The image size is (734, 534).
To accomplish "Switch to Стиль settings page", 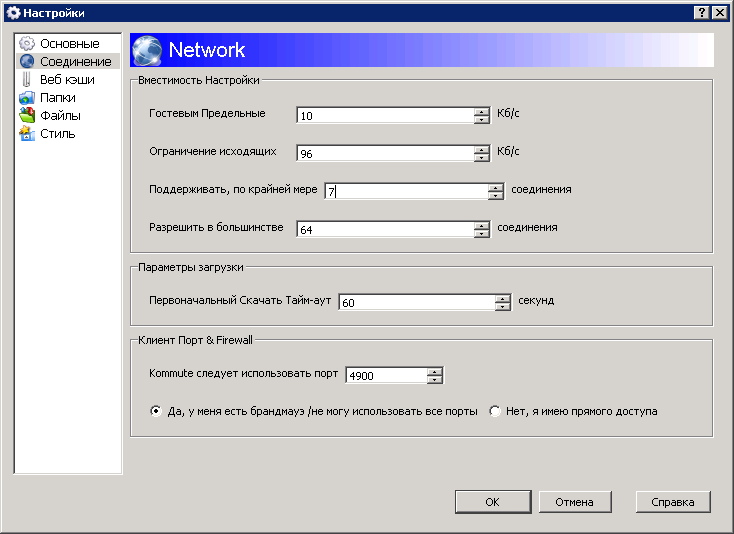I will (x=58, y=133).
